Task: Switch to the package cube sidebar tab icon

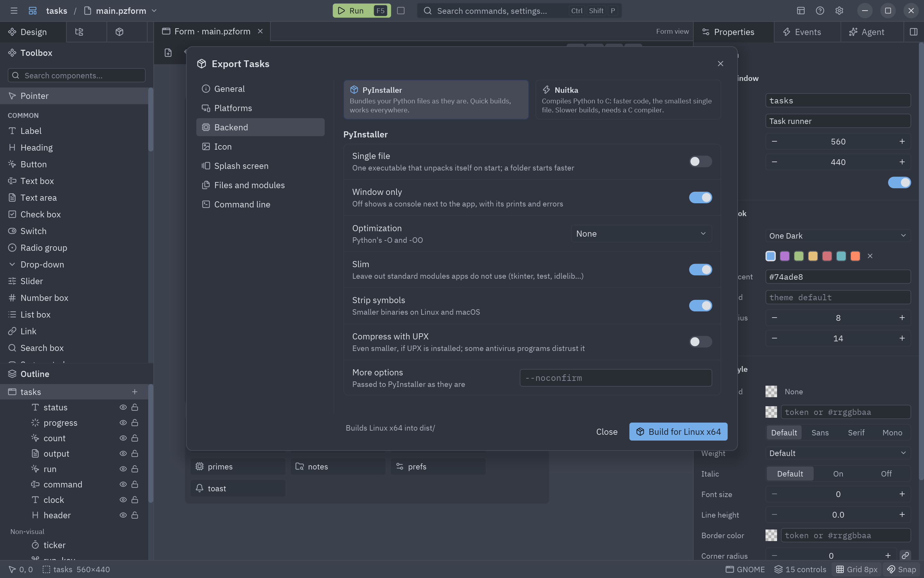Action: 119,32
